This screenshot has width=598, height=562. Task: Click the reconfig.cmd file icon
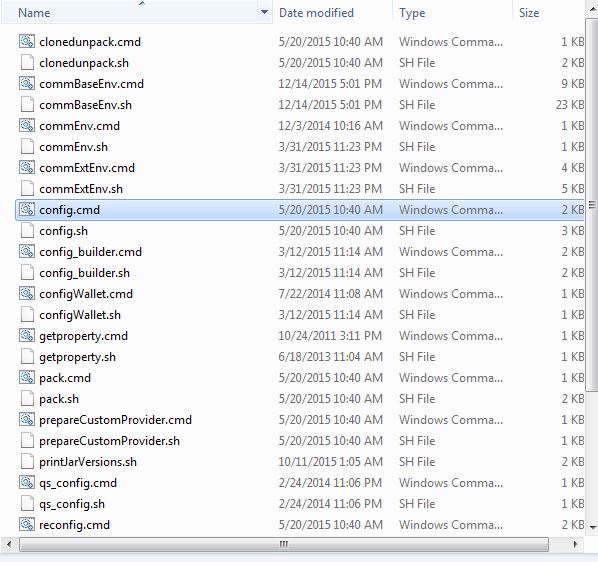[27, 524]
